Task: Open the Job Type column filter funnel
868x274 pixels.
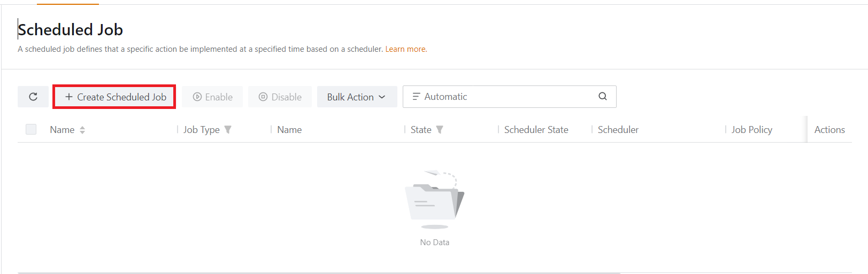Action: (x=228, y=130)
